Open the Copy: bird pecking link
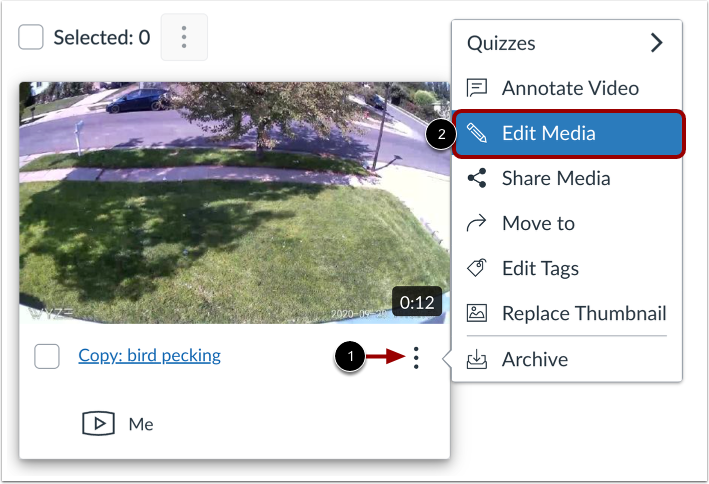This screenshot has height=484, width=709. [149, 356]
